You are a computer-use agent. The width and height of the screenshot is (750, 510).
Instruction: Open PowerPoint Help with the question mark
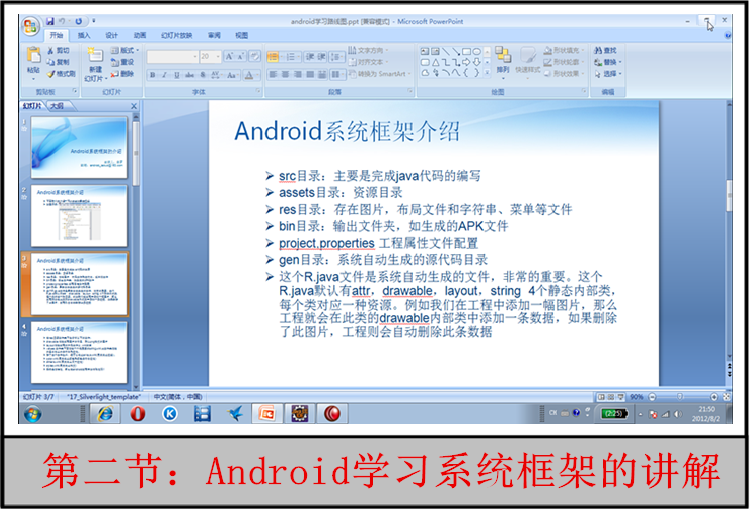click(x=728, y=35)
